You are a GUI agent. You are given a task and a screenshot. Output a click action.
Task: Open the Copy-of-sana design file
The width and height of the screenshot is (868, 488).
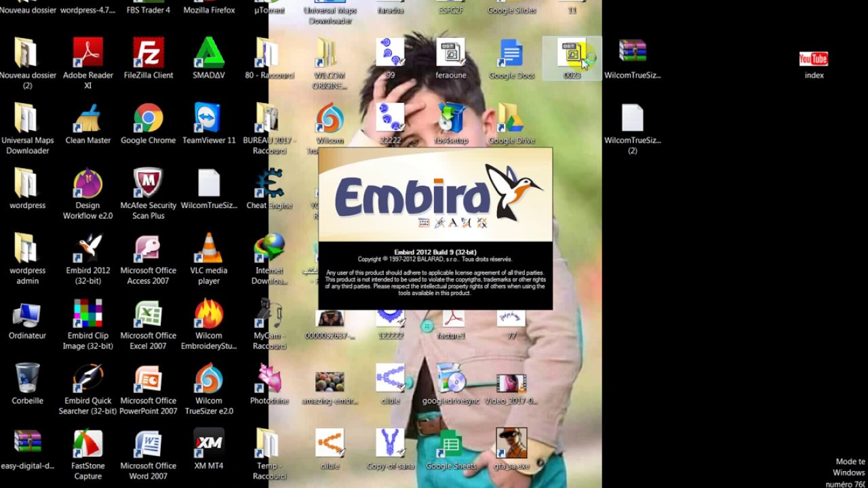390,449
